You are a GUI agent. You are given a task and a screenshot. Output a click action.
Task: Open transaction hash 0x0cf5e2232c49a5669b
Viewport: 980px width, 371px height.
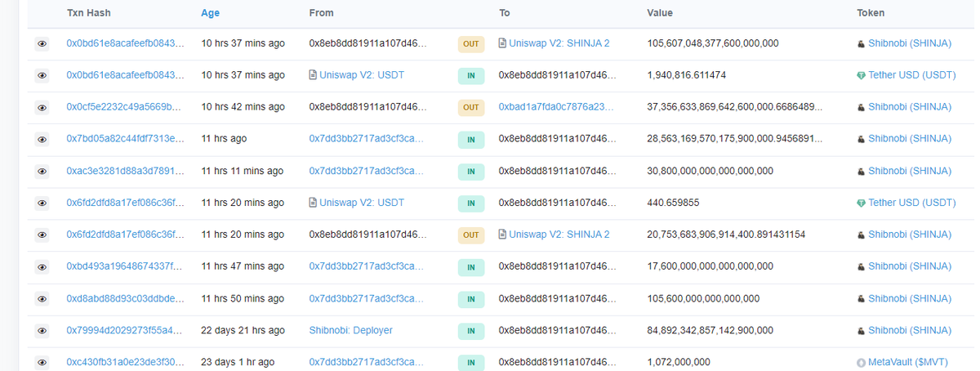[123, 107]
